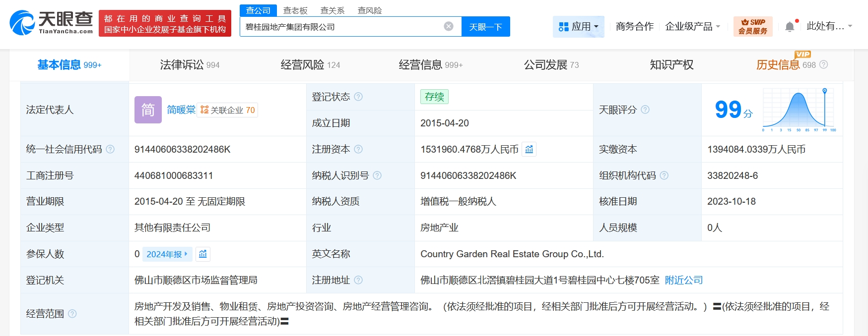The image size is (868, 336).
Task: Click help icon beside 天眼评分
Action: (x=645, y=110)
